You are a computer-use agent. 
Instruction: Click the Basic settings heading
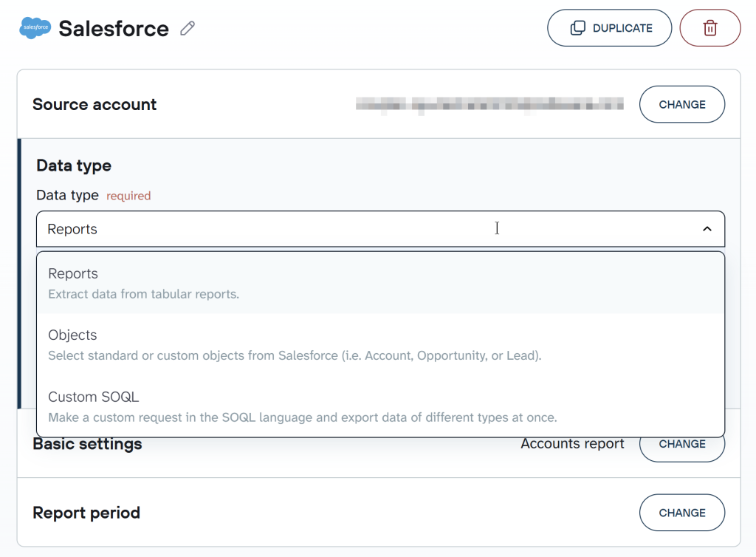click(x=87, y=444)
